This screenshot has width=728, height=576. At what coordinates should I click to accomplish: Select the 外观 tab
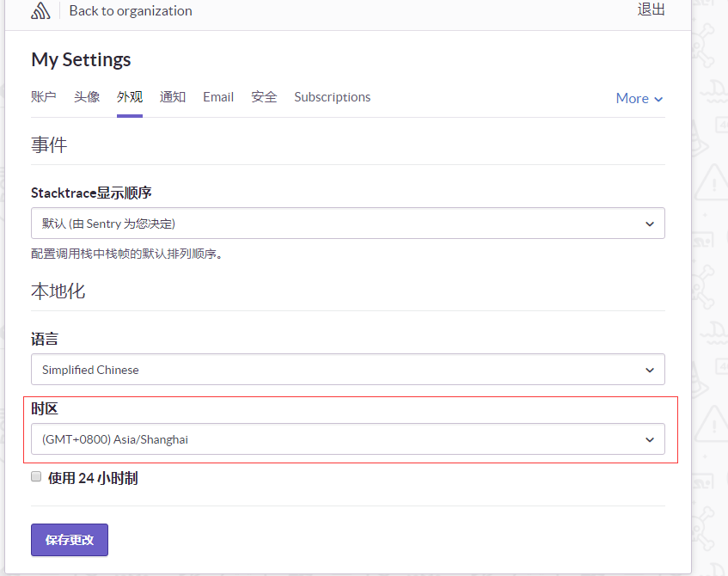pos(130,96)
